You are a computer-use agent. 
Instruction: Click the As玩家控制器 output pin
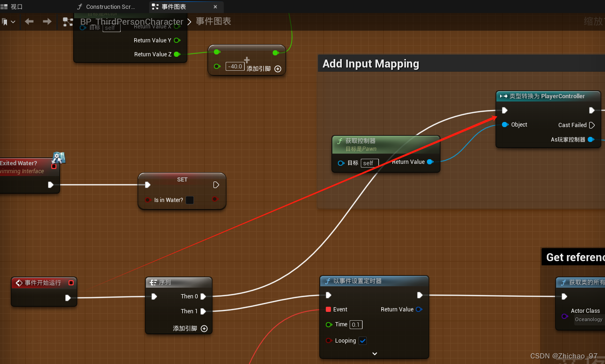(591, 140)
